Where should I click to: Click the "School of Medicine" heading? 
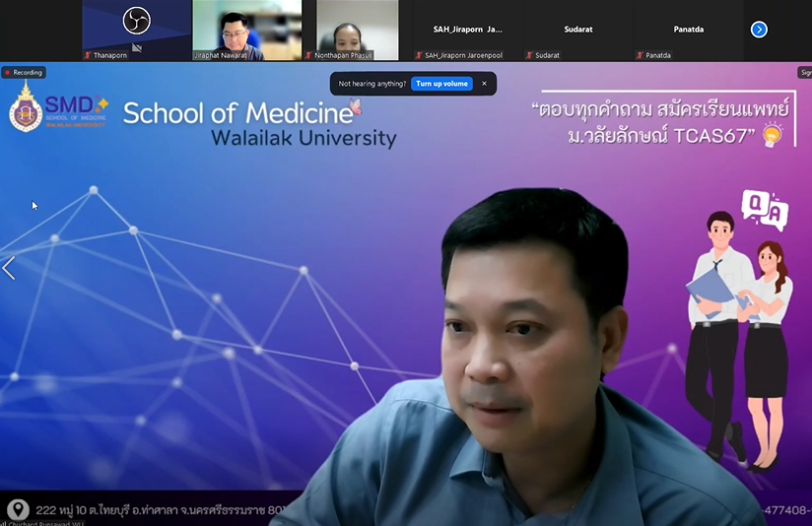(238, 113)
